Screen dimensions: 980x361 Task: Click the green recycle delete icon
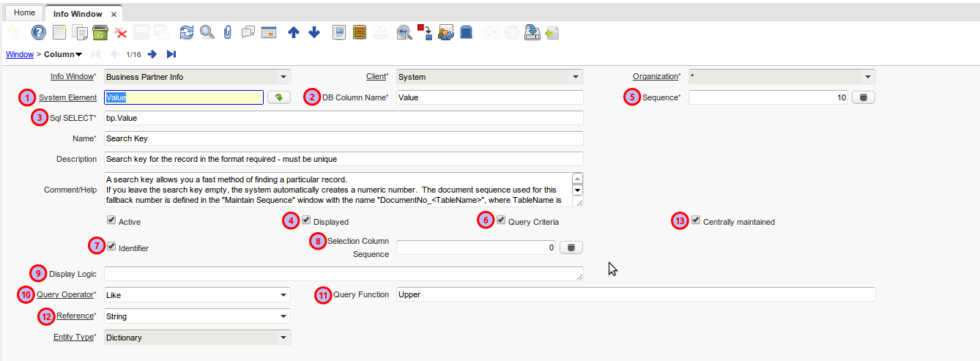coord(100,32)
